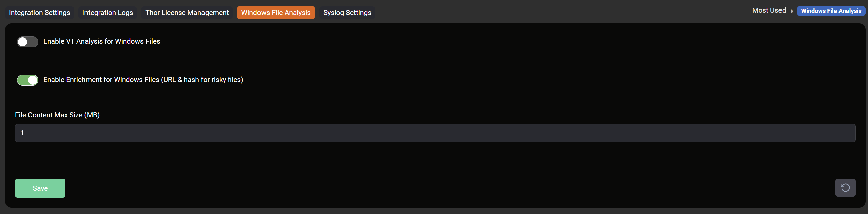Click the green Enrichment switch track
Image resolution: width=868 pixels, height=214 pixels.
tap(23, 80)
